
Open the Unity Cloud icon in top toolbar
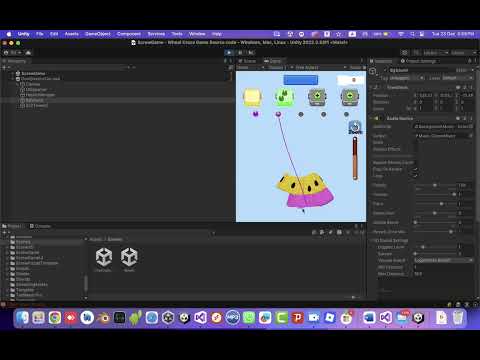28,53
